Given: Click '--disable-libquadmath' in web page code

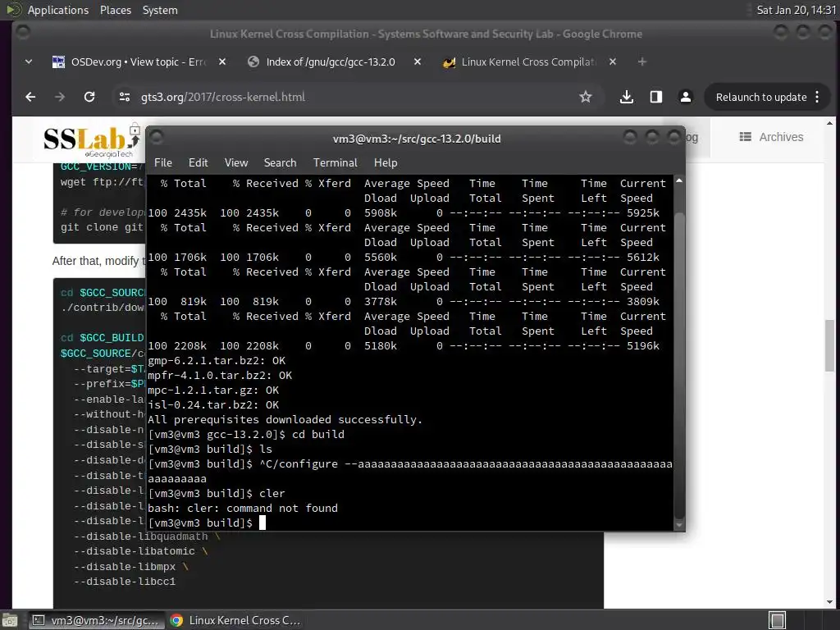Looking at the screenshot, I should (140, 536).
